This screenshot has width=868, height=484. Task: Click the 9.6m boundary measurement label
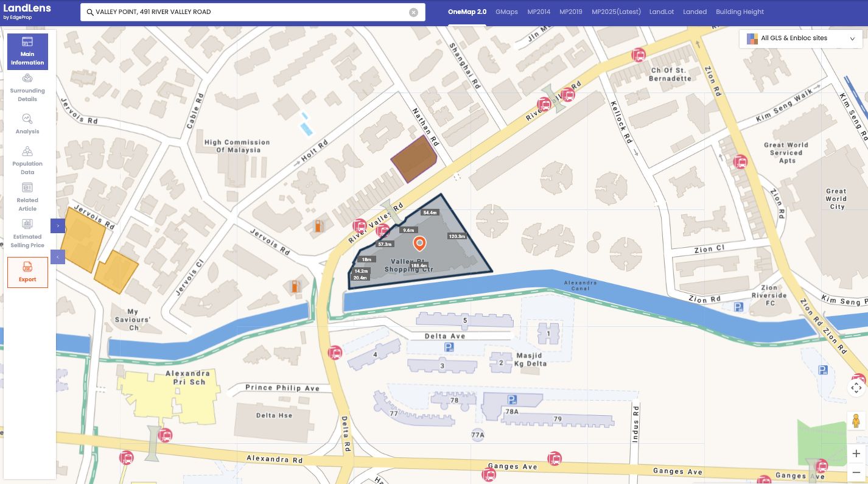[408, 230]
